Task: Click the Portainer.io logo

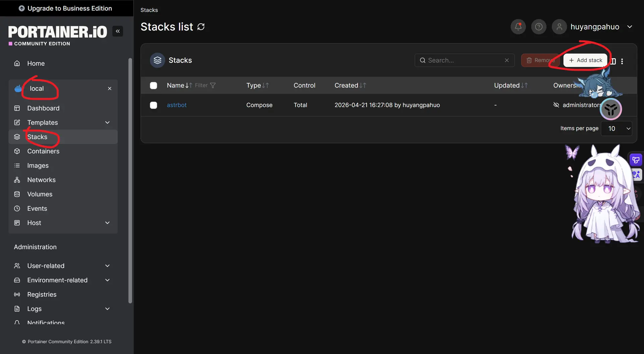Action: click(x=58, y=35)
